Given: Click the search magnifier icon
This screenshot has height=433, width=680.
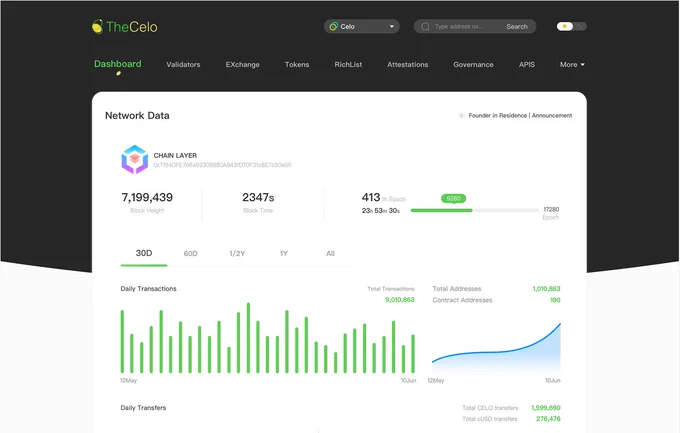Looking at the screenshot, I should 425,26.
